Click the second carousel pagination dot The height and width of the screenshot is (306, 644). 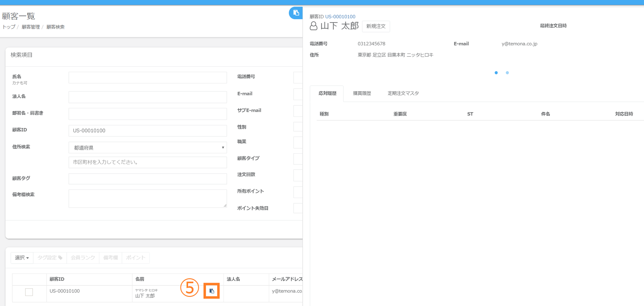click(507, 73)
